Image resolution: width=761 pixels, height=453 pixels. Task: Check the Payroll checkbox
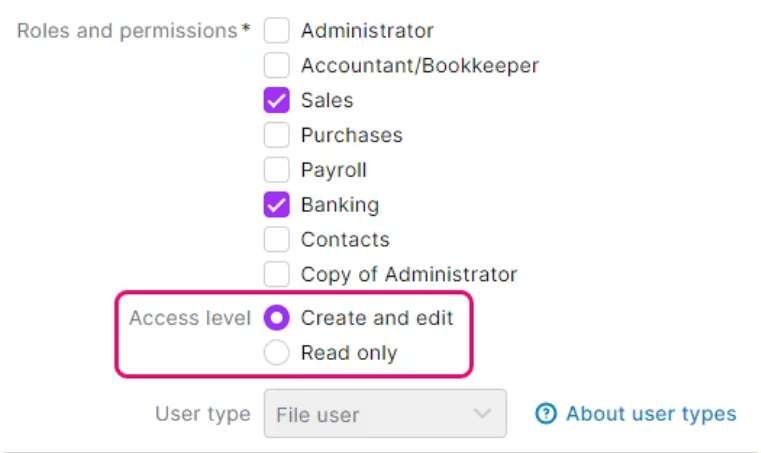pyautogui.click(x=277, y=170)
